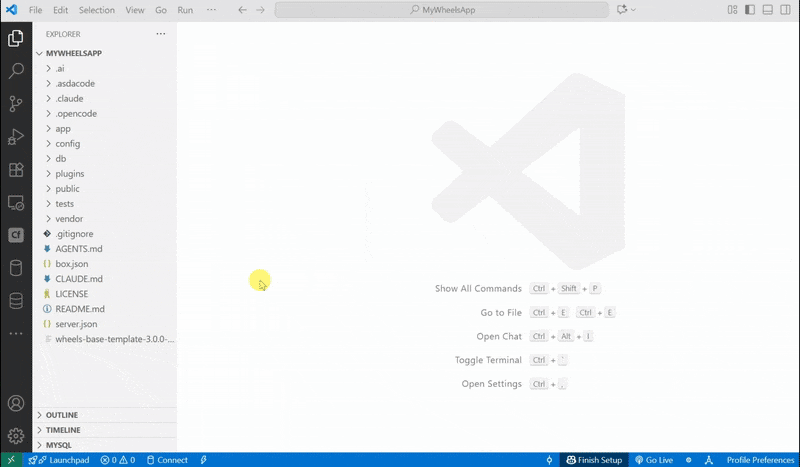Click the small circle icon right of Go Live
Screen dimensions: 800x467
pos(689,460)
